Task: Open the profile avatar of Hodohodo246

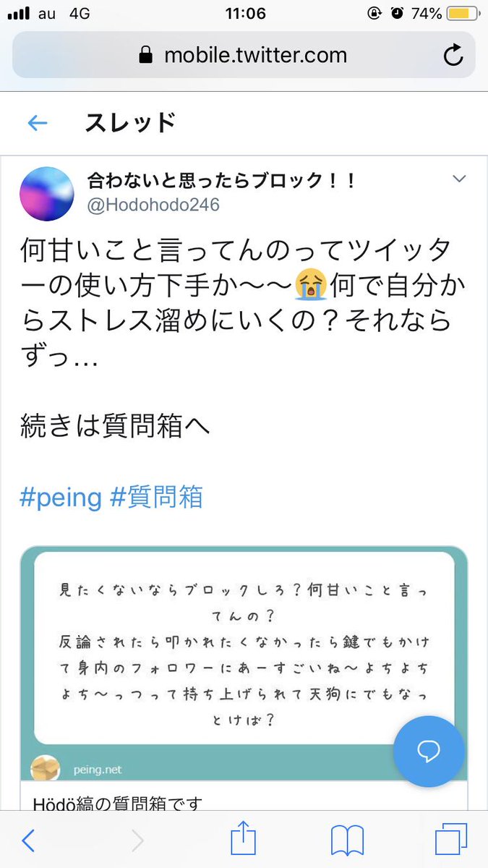Action: tap(47, 194)
